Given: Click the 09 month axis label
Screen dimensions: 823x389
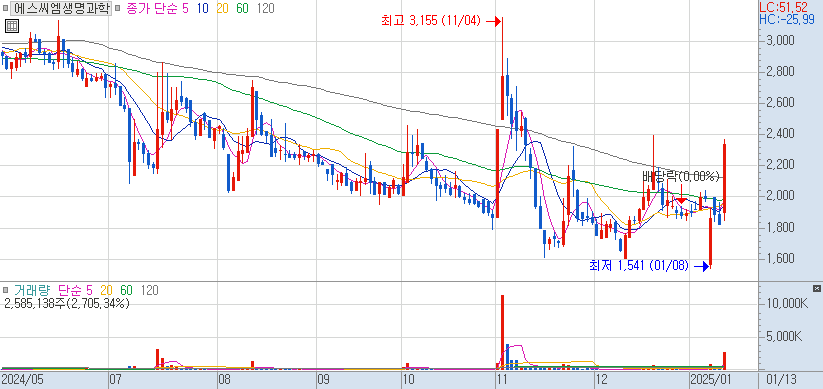Looking at the screenshot, I should point(323,379).
